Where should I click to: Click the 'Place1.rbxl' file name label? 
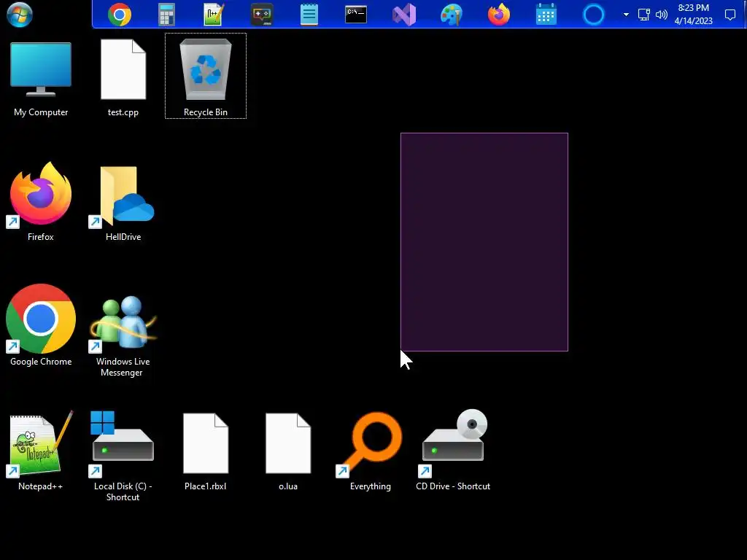(205, 486)
